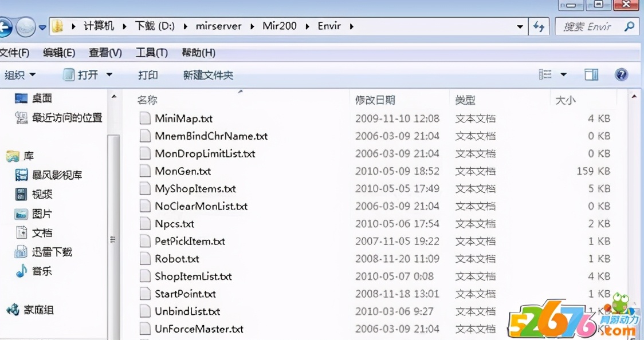644x340 pixels.
Task: Click 新建文件夹 to create a folder
Action: point(208,75)
